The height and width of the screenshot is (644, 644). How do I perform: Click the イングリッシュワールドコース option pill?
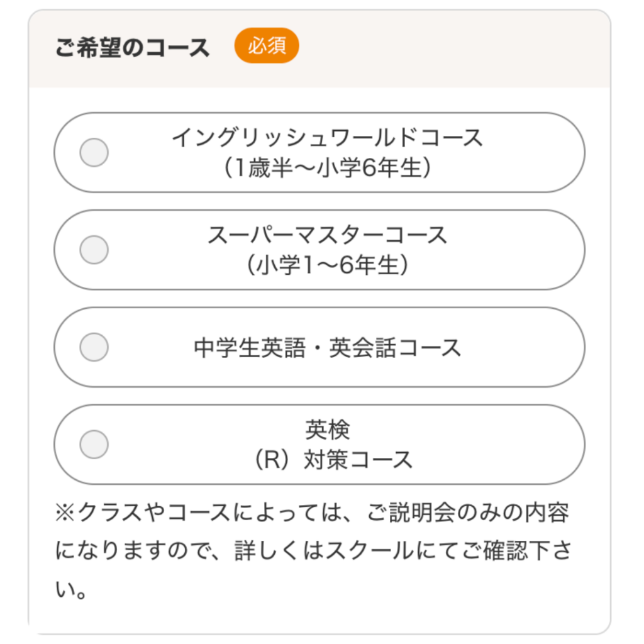[x=322, y=152]
